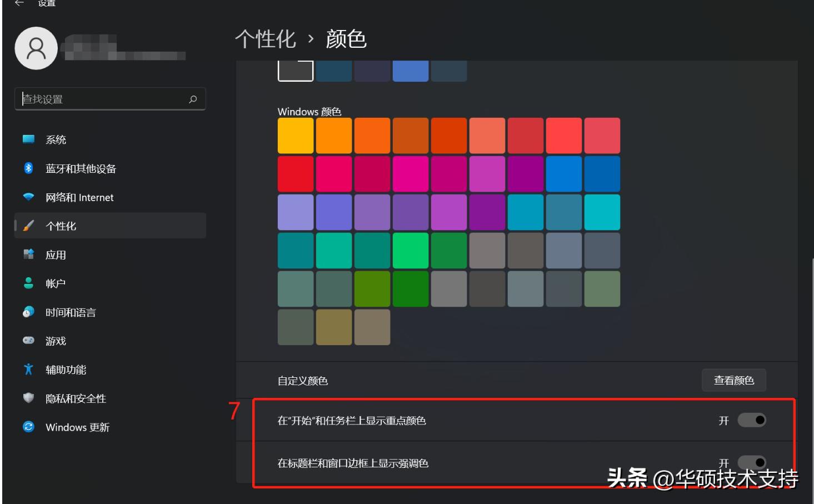Viewport: 814px width, 504px height.
Task: Open 辅助功能 settings
Action: coord(66,370)
